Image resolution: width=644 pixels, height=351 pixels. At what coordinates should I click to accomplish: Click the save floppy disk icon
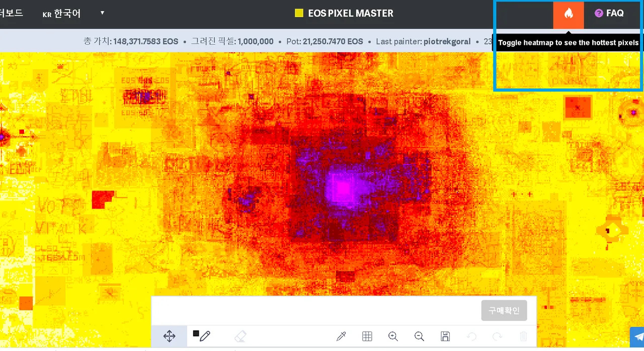point(445,336)
